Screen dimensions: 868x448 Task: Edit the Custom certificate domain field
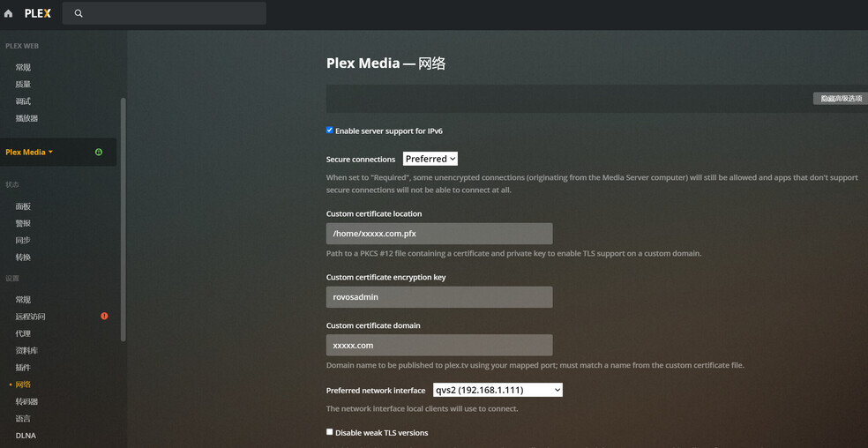(x=439, y=345)
